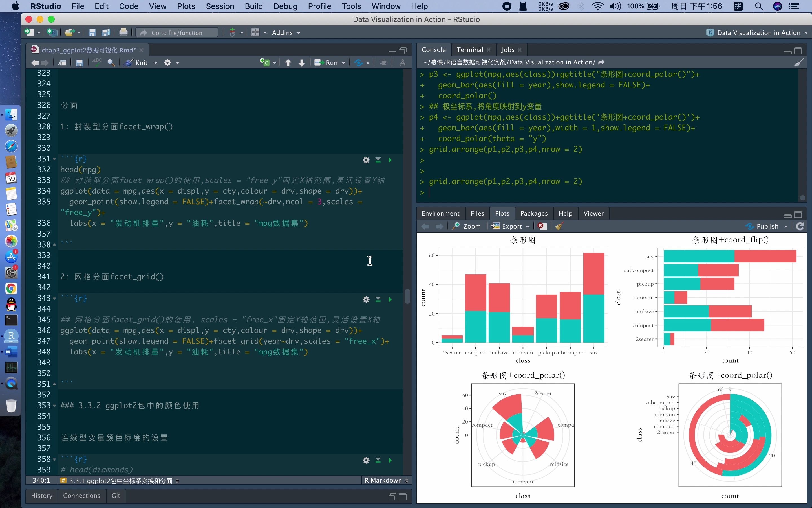Open the Knit dropdown arrow
Image resolution: width=812 pixels, height=508 pixels.
156,63
